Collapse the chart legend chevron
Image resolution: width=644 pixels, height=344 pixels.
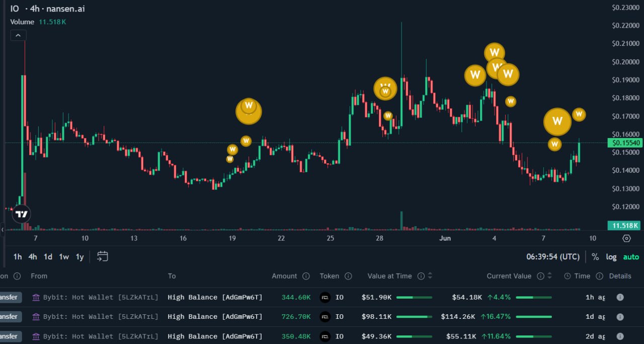pos(18,35)
